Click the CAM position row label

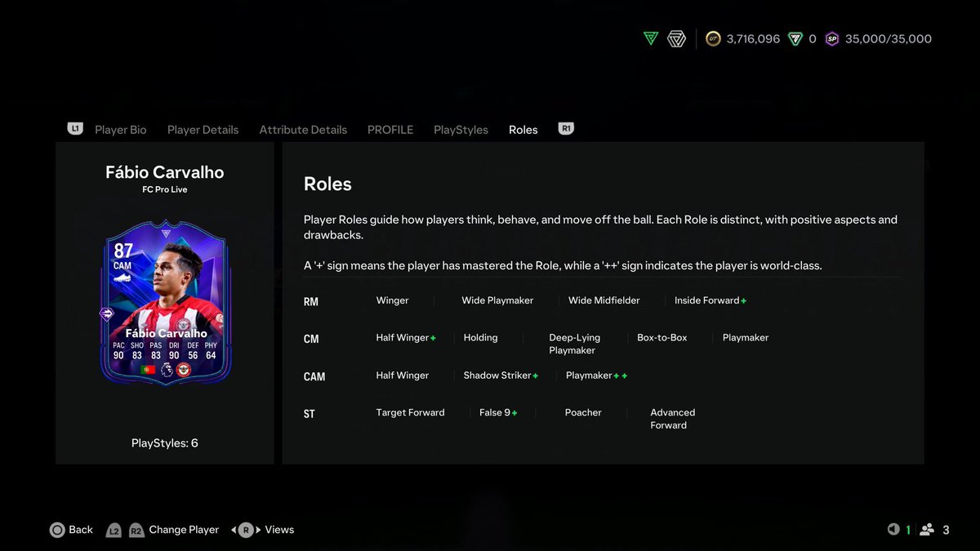[314, 377]
